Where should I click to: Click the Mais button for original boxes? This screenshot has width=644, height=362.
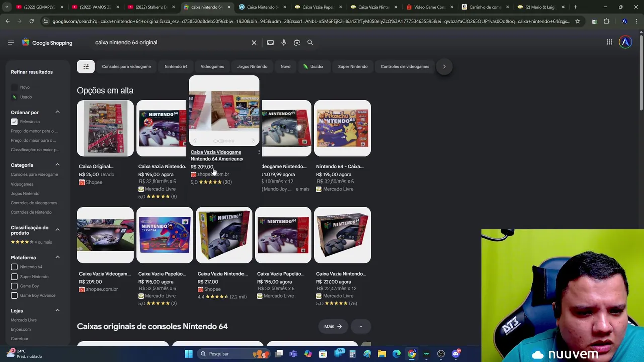(x=333, y=327)
